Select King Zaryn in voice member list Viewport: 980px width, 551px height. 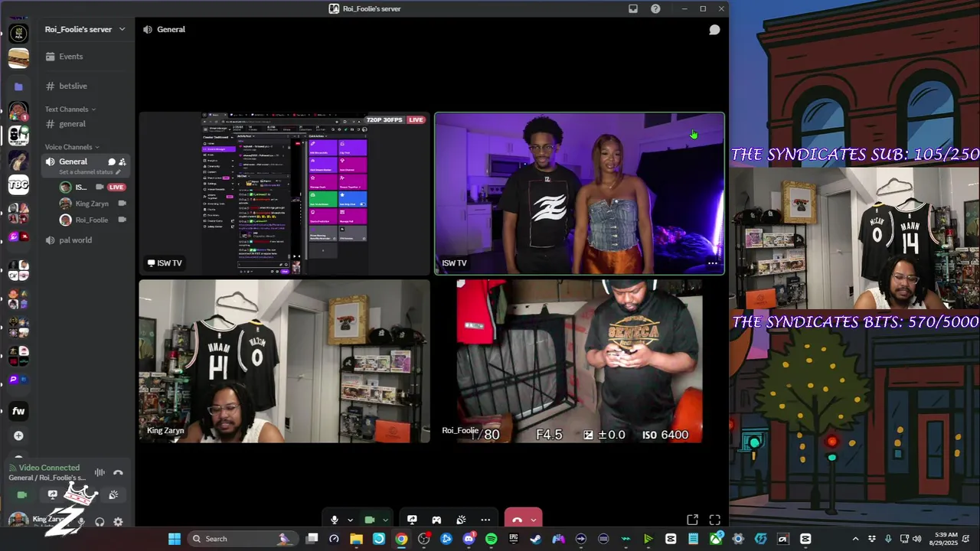[x=92, y=204]
